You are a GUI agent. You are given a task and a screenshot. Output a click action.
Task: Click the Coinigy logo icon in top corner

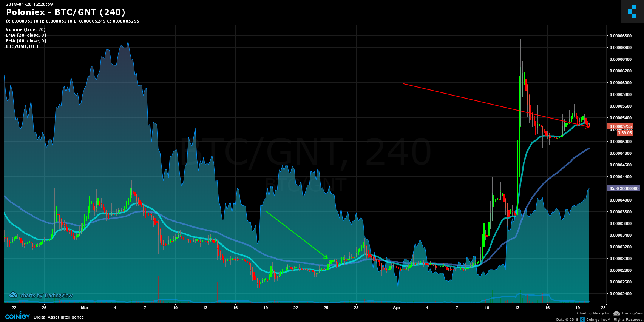(x=632, y=11)
